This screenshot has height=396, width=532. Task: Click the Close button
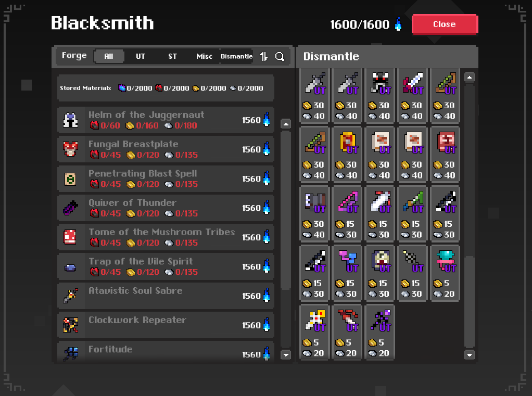(x=445, y=24)
